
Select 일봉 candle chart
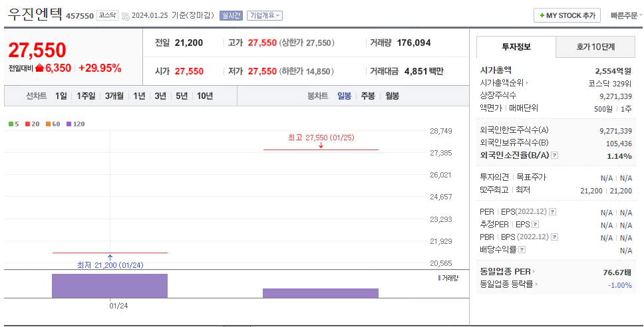point(344,96)
